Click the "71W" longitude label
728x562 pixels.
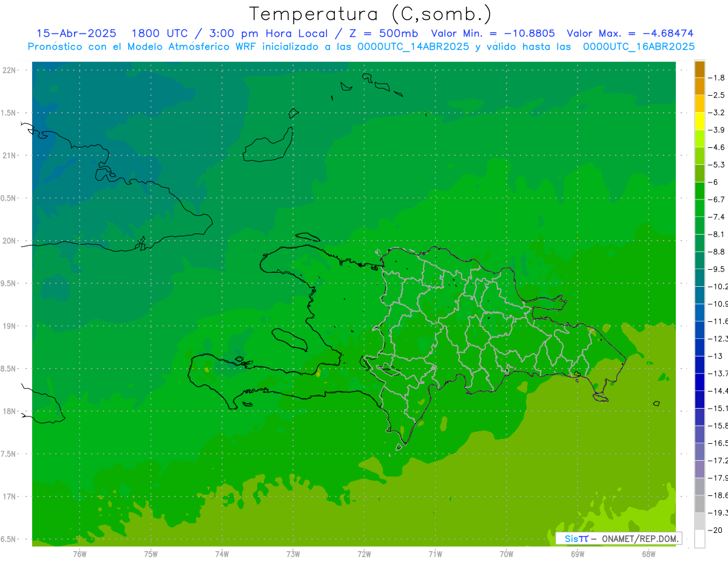tap(435, 554)
